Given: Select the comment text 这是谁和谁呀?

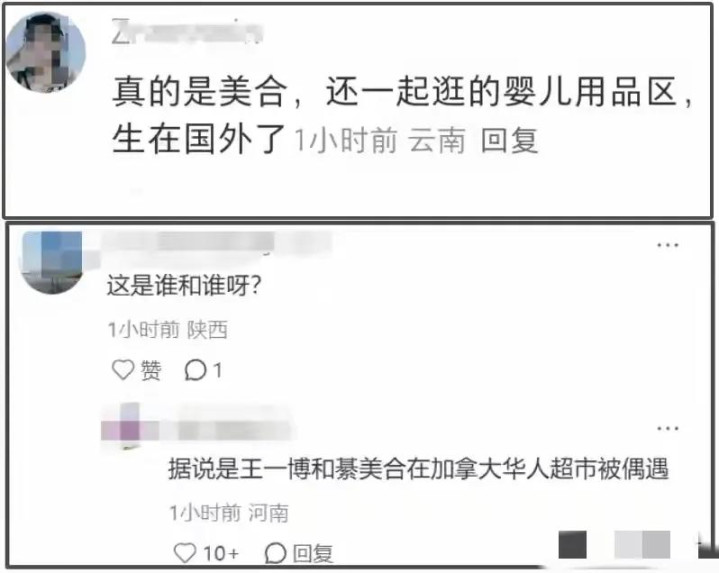Looking at the screenshot, I should [x=184, y=286].
